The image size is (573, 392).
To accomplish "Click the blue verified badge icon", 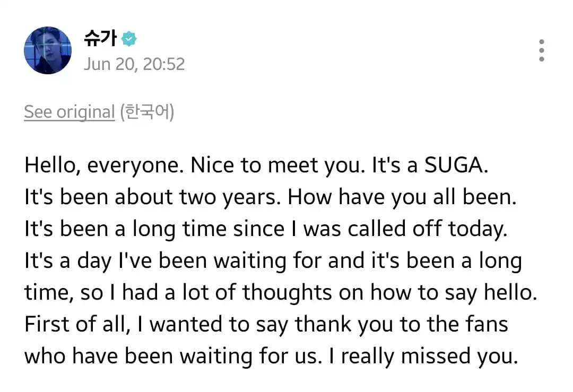I will [128, 39].
